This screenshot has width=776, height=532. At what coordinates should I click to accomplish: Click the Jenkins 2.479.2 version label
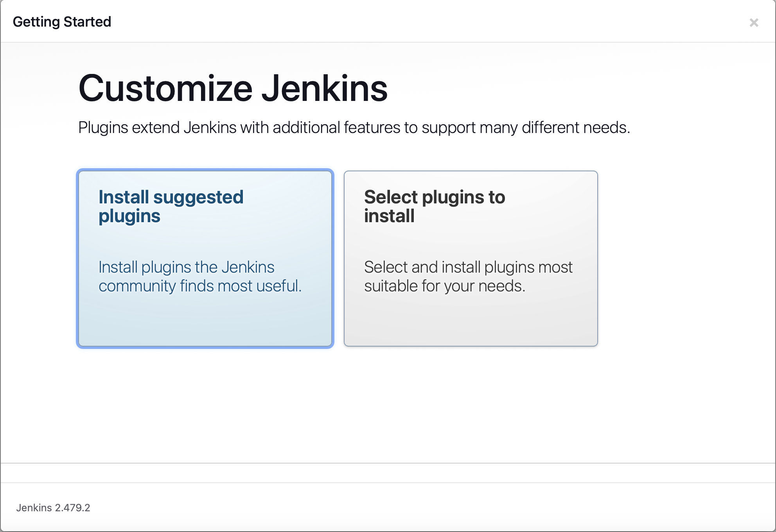53,508
